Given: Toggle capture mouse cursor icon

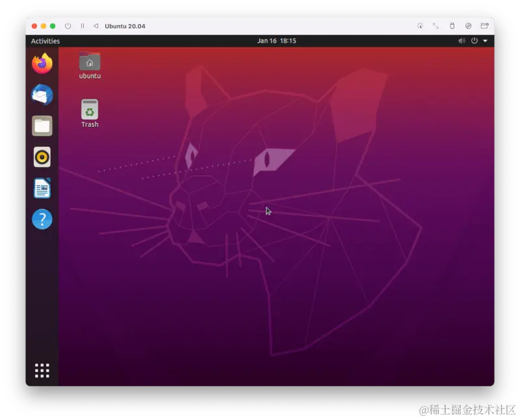Looking at the screenshot, I should (x=420, y=26).
